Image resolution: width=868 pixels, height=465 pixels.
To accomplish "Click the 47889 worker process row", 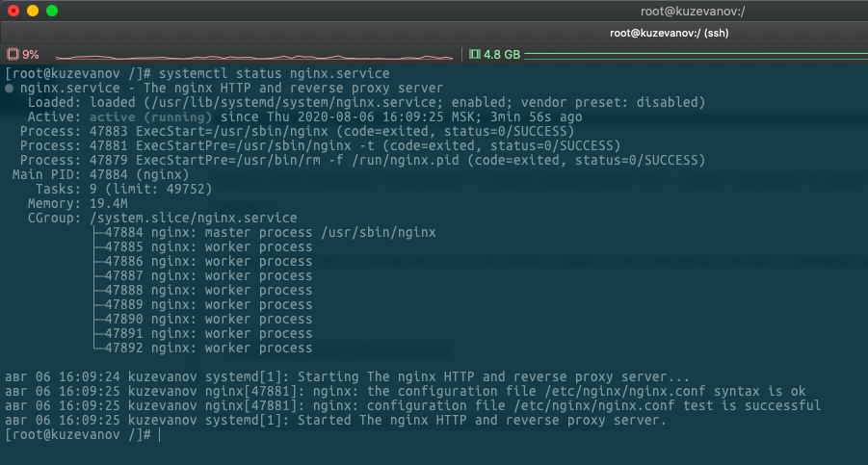I will (202, 304).
